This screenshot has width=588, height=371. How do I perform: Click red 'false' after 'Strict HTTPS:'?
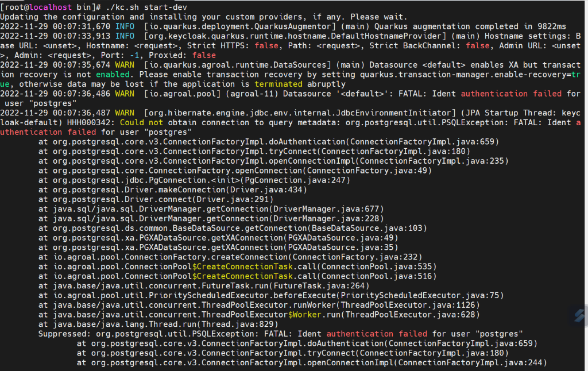coord(266,46)
